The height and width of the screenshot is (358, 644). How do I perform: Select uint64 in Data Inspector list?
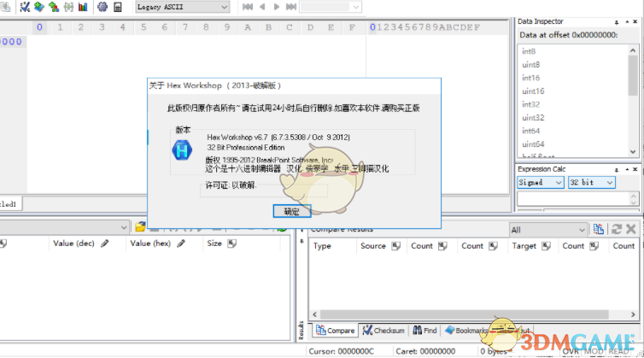click(533, 144)
